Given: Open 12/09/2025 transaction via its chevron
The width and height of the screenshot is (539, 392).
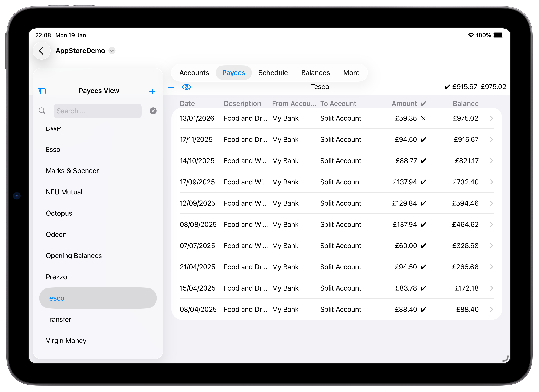Looking at the screenshot, I should pyautogui.click(x=491, y=203).
